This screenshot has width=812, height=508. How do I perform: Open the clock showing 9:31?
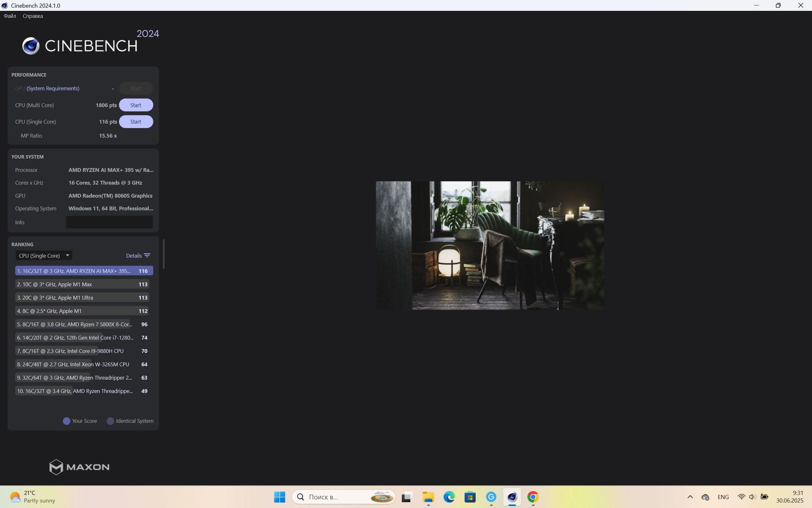click(x=790, y=497)
